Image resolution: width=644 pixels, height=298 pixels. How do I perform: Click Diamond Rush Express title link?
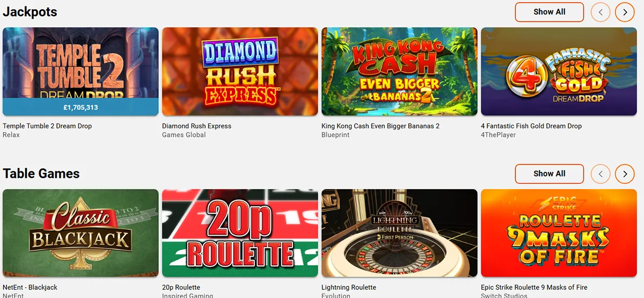196,126
